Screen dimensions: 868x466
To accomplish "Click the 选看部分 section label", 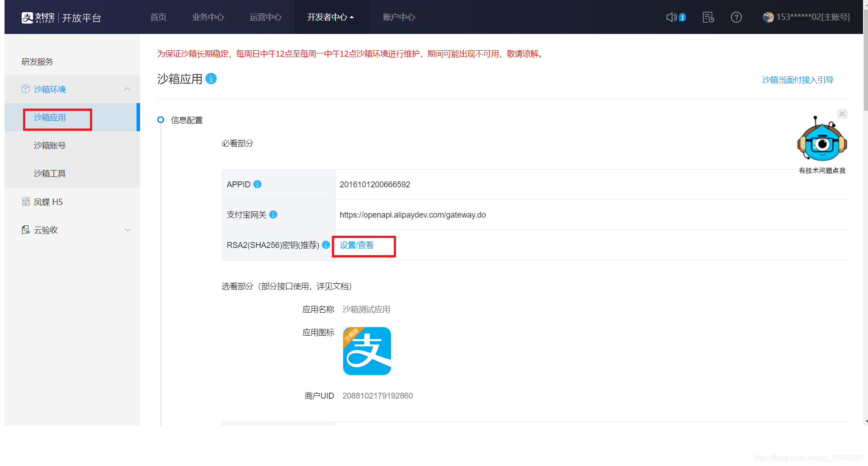I will pos(287,286).
